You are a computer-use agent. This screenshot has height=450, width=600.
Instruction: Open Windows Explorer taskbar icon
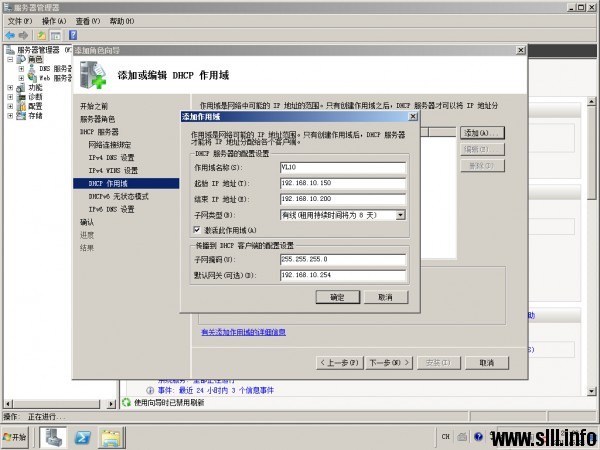111,436
